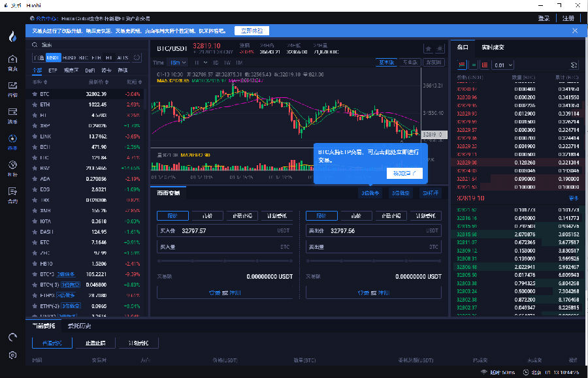
Task: Click the network latency wifi icon
Action: click(x=483, y=372)
